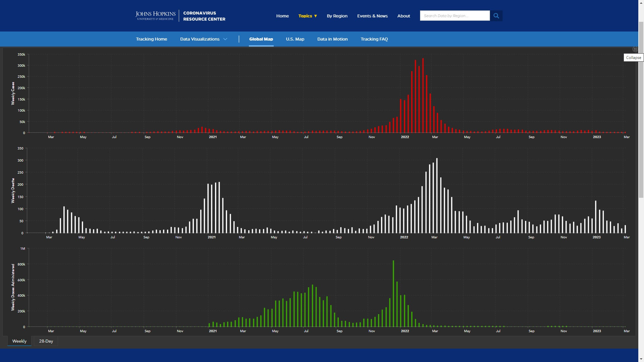Click the search magnifier button
The image size is (644, 362).
(x=496, y=16)
